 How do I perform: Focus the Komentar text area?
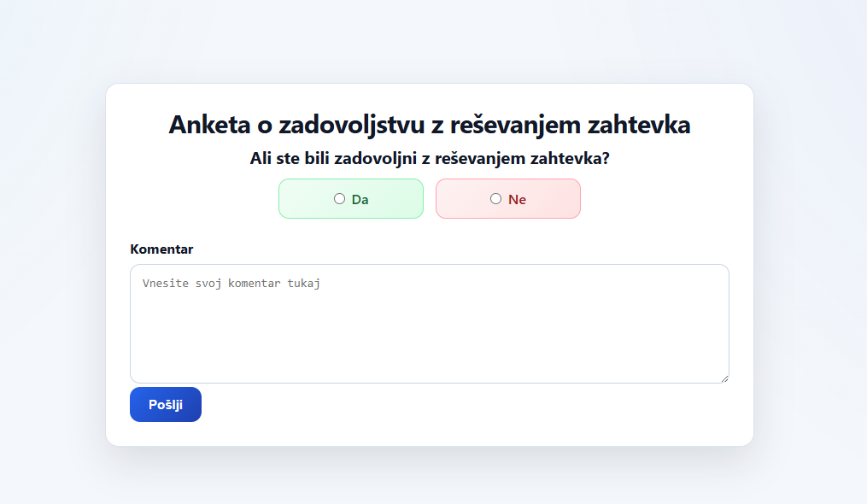pyautogui.click(x=430, y=324)
